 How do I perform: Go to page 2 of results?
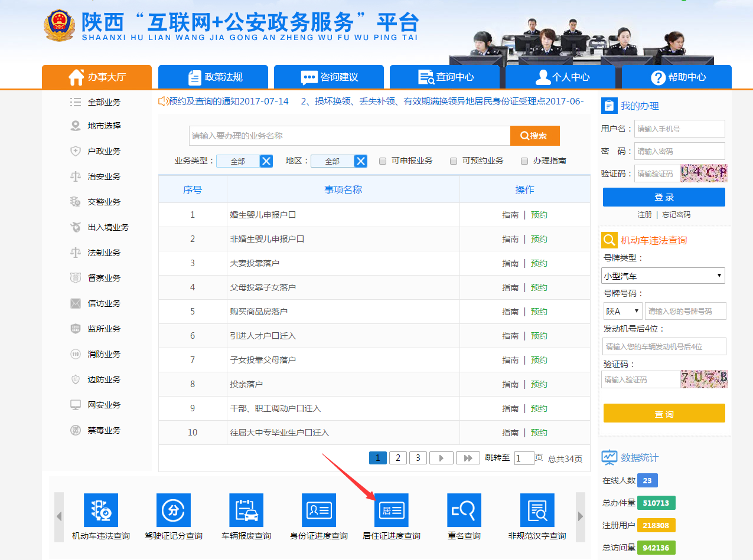(398, 458)
